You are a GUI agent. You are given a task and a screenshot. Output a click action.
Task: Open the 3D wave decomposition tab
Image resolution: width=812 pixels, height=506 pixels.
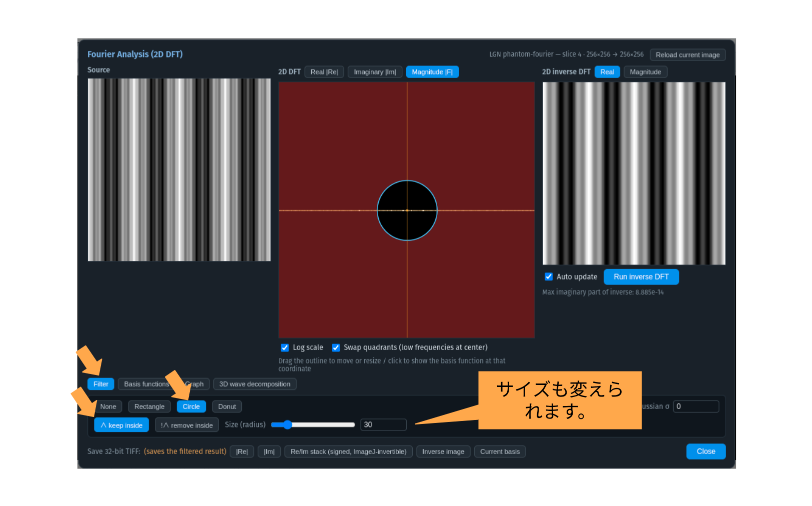click(x=255, y=384)
